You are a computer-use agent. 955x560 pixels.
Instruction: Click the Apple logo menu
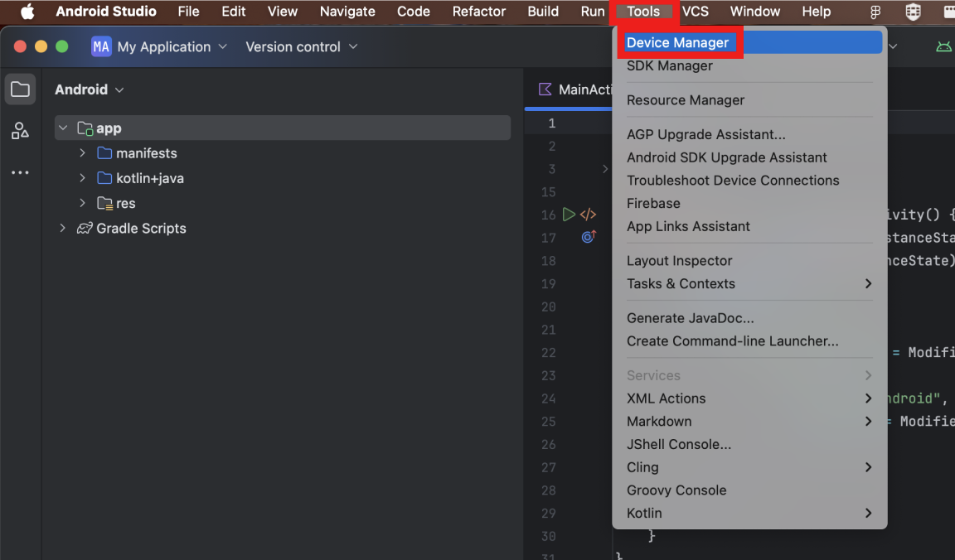(x=27, y=12)
